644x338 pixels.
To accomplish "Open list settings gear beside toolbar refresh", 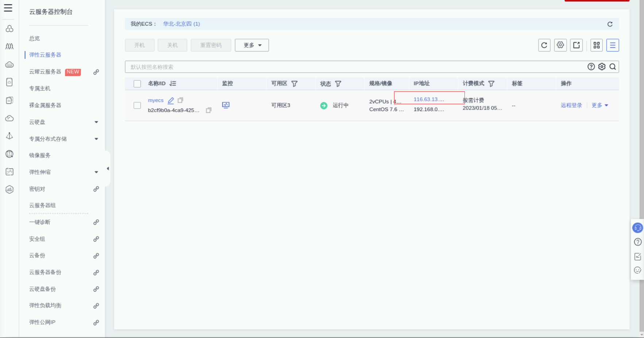I will click(560, 45).
